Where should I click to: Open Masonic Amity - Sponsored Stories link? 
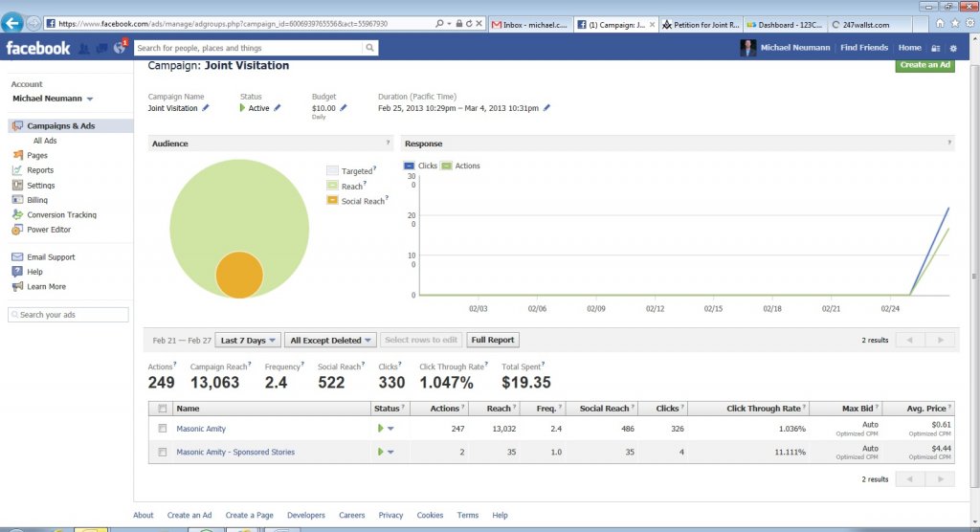click(235, 452)
